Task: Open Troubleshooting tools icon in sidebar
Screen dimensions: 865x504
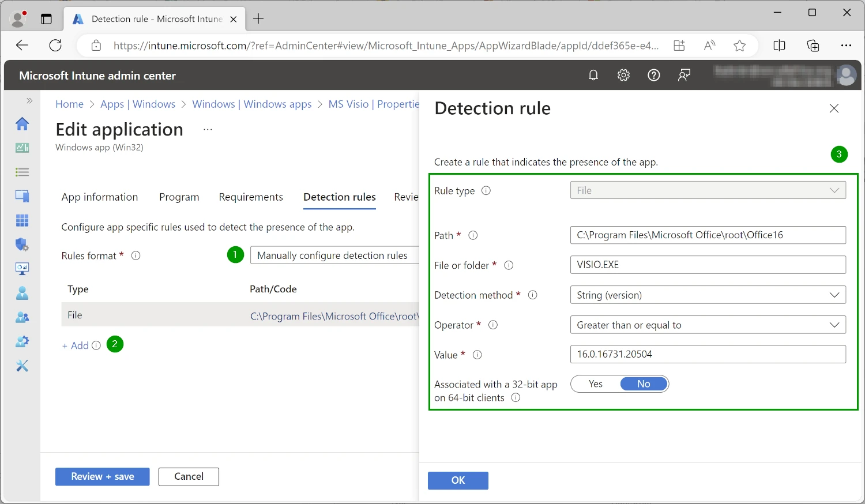Action: (22, 366)
